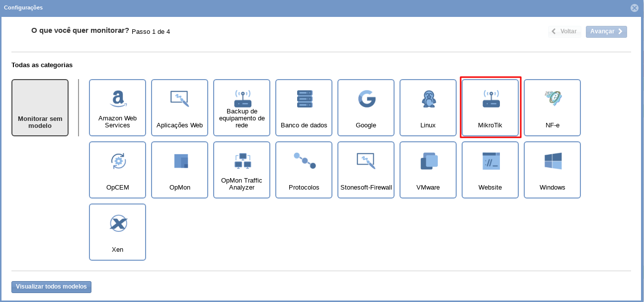
Task: Select the Website category
Action: click(x=490, y=170)
